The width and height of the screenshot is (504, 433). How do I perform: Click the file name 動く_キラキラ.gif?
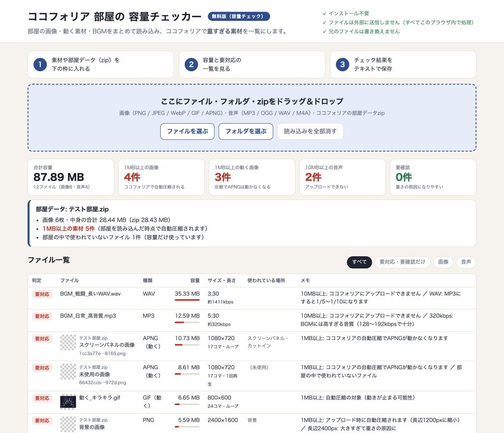(99, 398)
